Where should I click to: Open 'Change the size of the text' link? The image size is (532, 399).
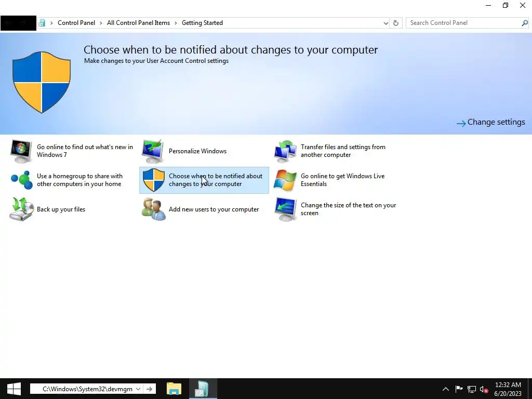point(349,209)
